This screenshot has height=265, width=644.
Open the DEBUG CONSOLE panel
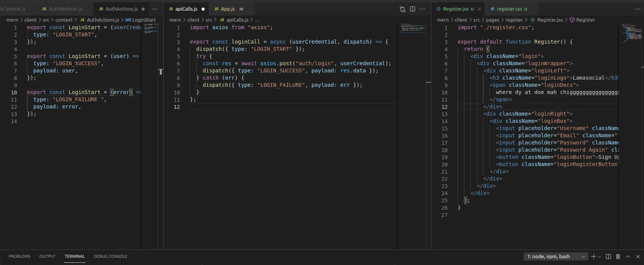[110, 257]
